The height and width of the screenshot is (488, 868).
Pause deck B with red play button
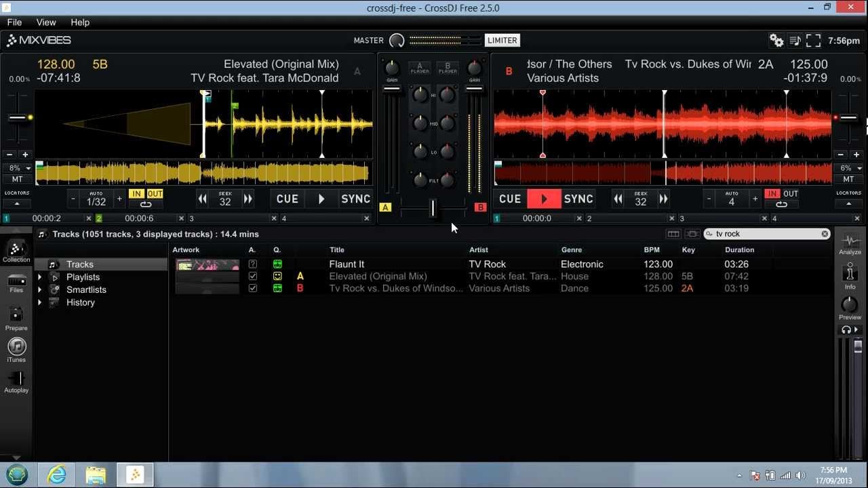(544, 199)
